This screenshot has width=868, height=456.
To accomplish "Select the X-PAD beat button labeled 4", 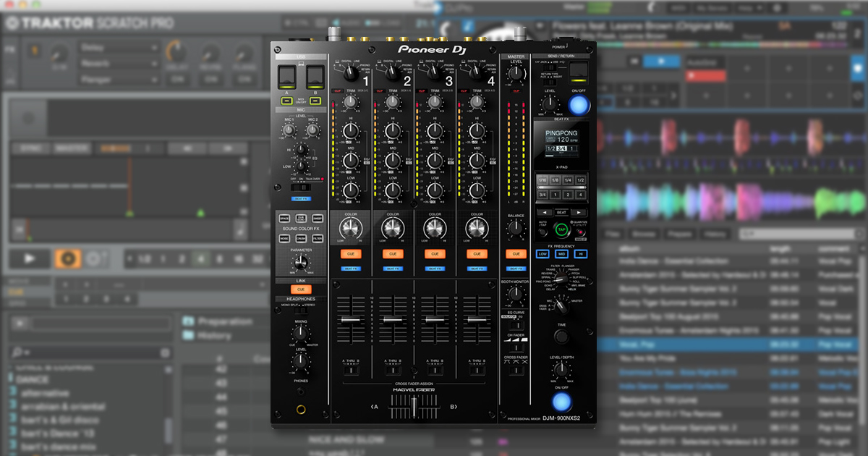I will (x=580, y=194).
